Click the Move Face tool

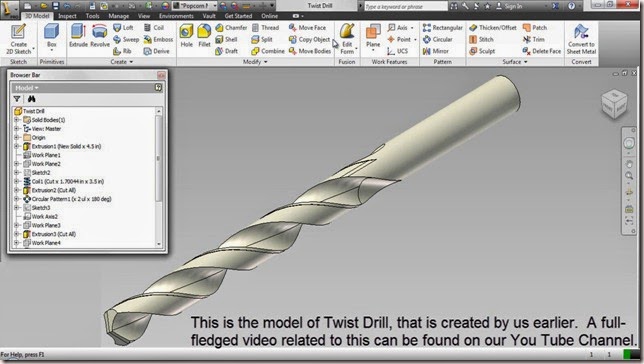(x=307, y=28)
